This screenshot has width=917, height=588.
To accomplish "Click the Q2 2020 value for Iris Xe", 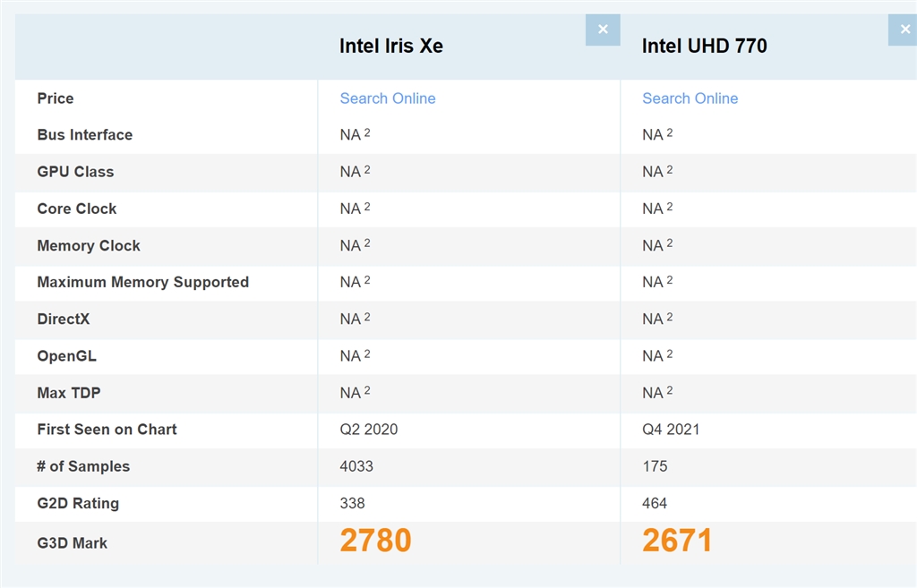I will pos(368,430).
